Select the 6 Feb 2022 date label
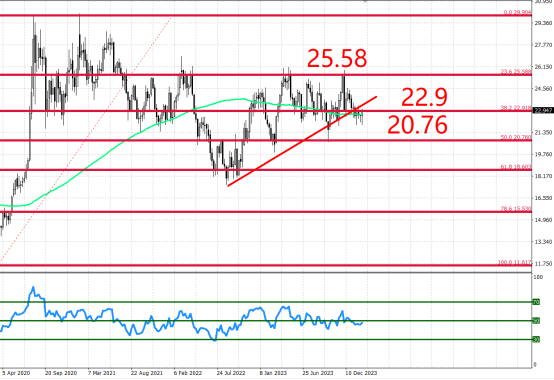The height and width of the screenshot is (380, 554). tap(188, 373)
